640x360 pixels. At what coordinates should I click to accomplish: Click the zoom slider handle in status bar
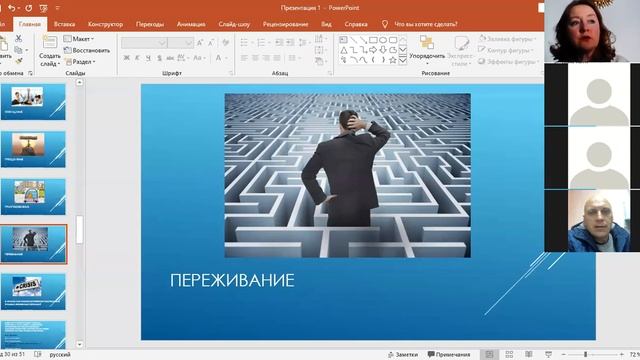coord(585,354)
